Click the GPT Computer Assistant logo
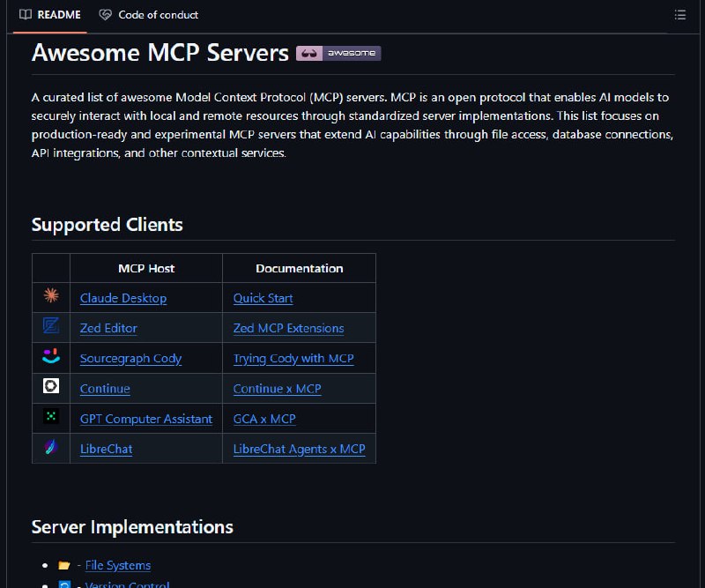Viewport: 705px width, 588px height. pos(51,416)
